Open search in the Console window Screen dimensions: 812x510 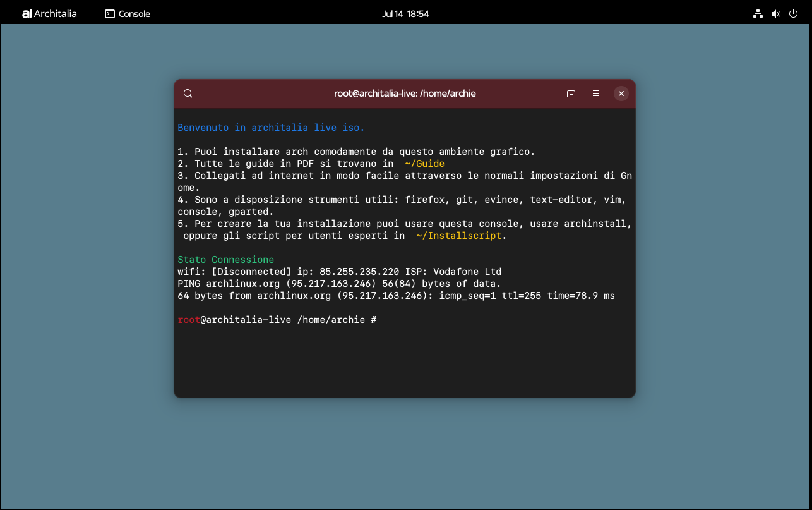[x=188, y=94]
